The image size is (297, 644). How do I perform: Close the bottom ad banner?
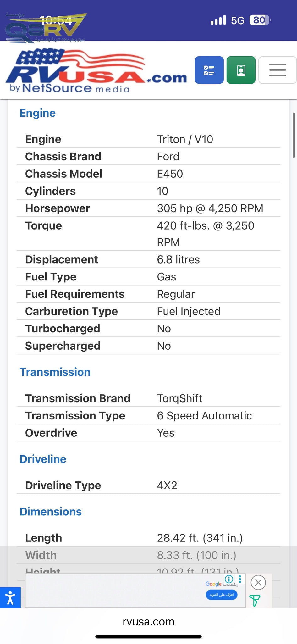pyautogui.click(x=258, y=583)
